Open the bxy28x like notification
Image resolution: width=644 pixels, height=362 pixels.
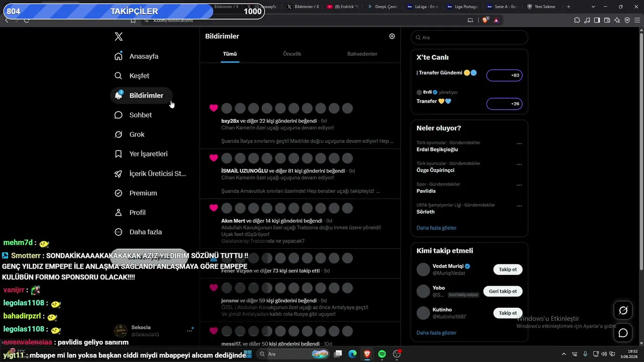(x=300, y=123)
